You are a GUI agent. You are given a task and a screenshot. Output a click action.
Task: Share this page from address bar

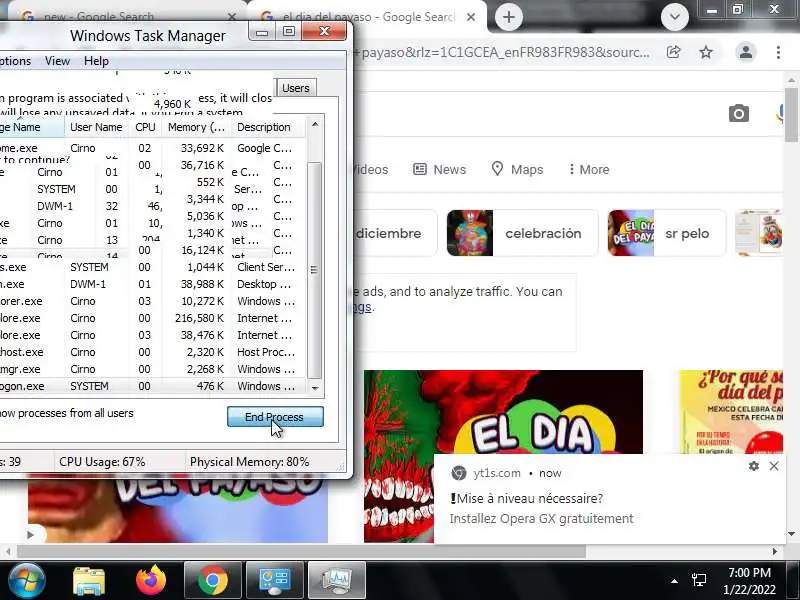673,52
